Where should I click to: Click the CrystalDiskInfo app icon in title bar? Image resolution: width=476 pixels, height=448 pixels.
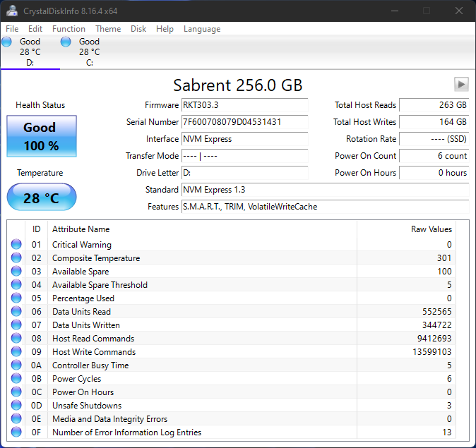pos(12,11)
